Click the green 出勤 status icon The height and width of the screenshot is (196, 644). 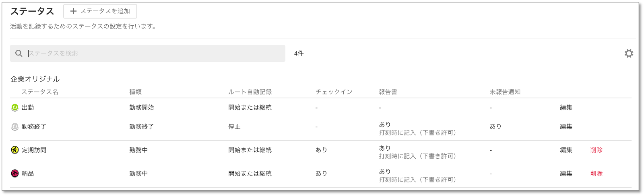coord(15,108)
